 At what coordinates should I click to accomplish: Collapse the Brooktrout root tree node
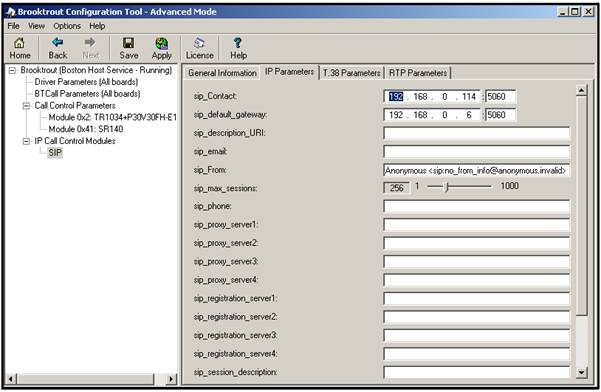click(12, 71)
